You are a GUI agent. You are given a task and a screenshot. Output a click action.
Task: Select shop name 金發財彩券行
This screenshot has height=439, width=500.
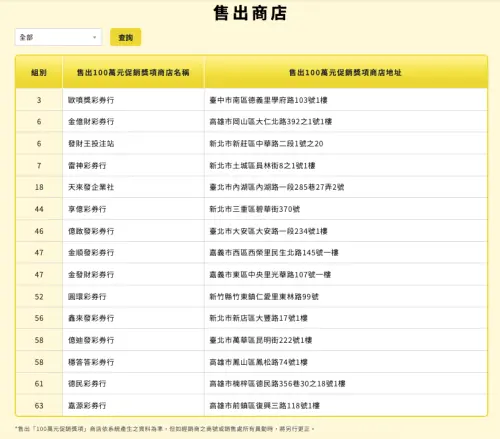[91, 275]
